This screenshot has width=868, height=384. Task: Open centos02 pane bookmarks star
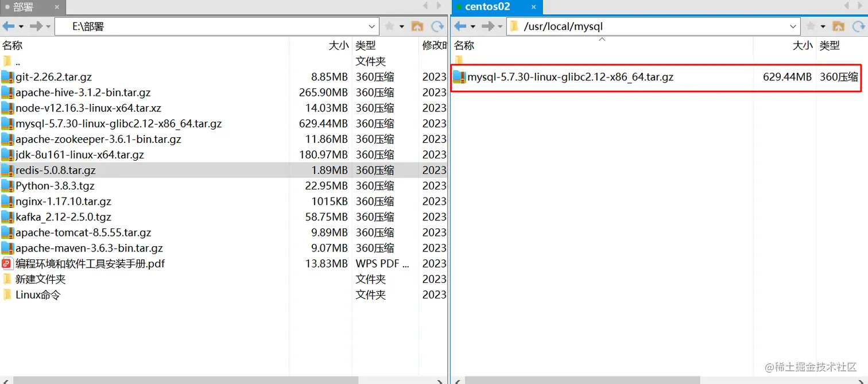pyautogui.click(x=811, y=26)
